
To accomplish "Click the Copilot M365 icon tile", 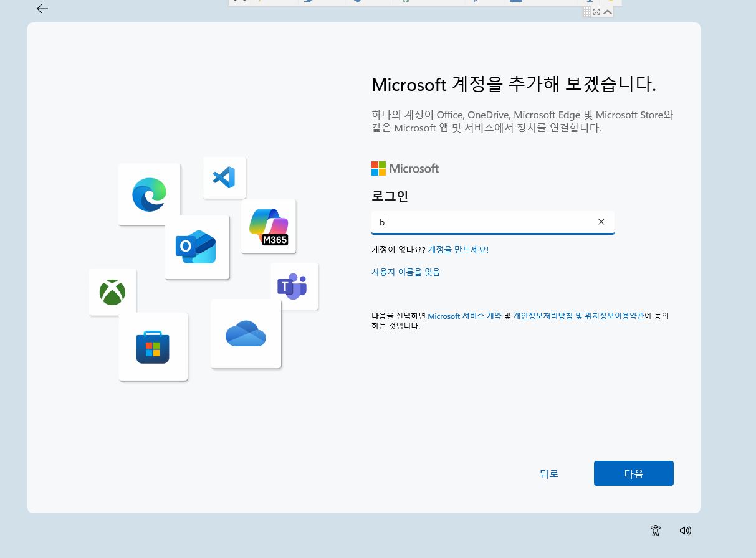I will pyautogui.click(x=269, y=227).
